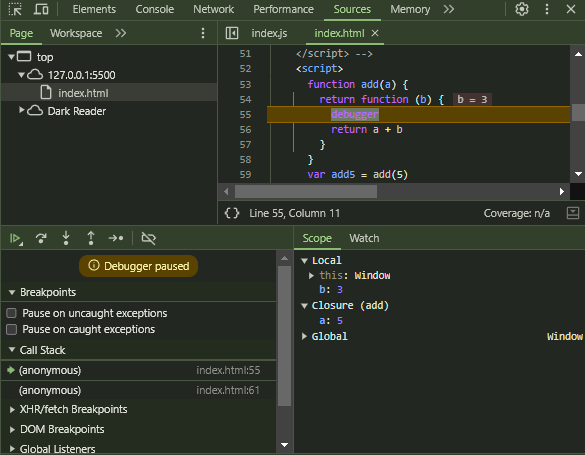Screen dimensions: 585x455
Task: Show more DevTools panels chevron
Action: [449, 9]
